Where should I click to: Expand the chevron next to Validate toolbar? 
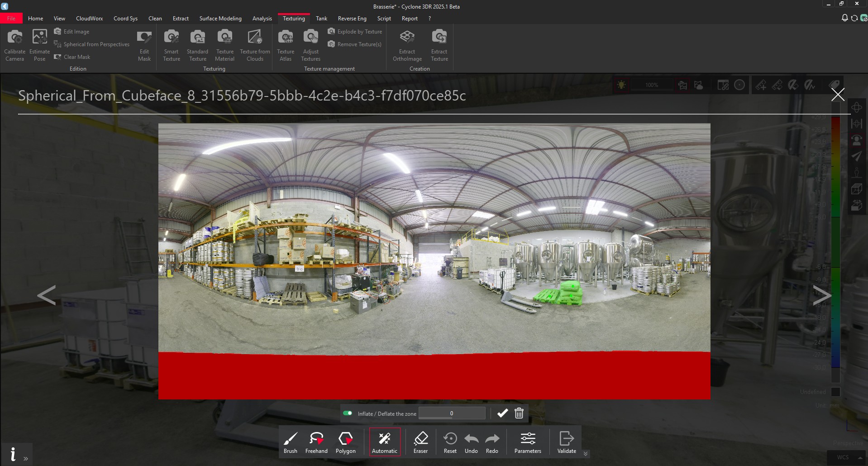point(585,453)
